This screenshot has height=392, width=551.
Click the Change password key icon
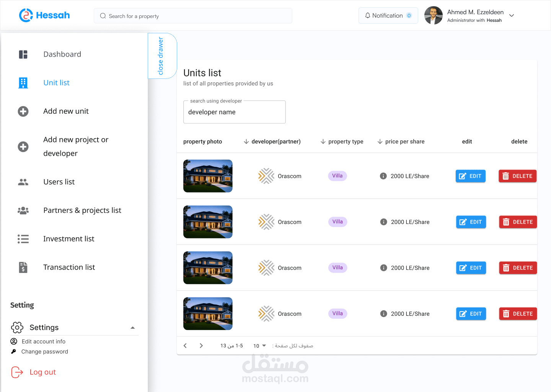tap(14, 351)
